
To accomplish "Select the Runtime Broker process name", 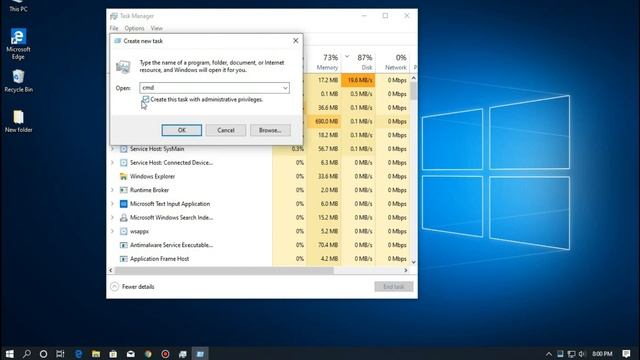I will 149,190.
